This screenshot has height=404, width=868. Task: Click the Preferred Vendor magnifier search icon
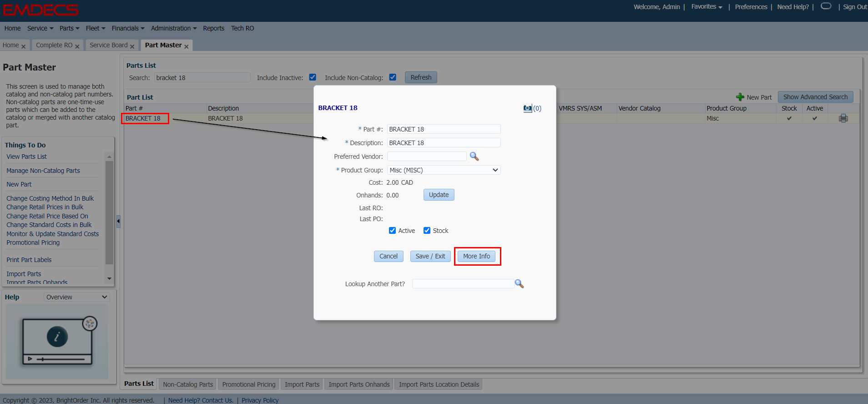pos(474,157)
